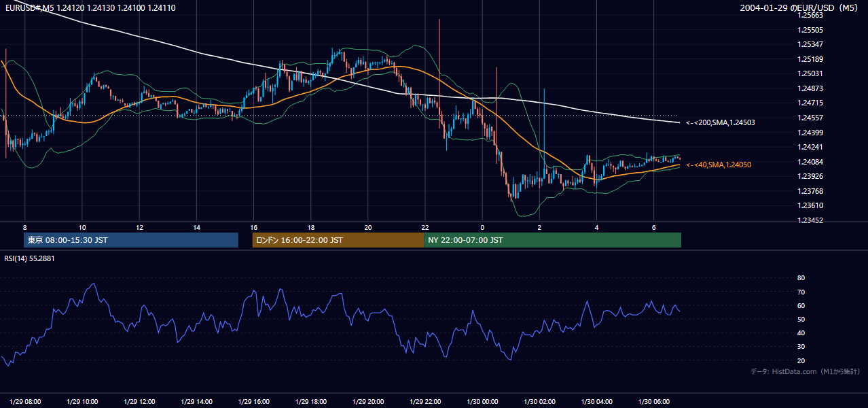
Task: Click the RSI scale value 30
Action: [801, 346]
